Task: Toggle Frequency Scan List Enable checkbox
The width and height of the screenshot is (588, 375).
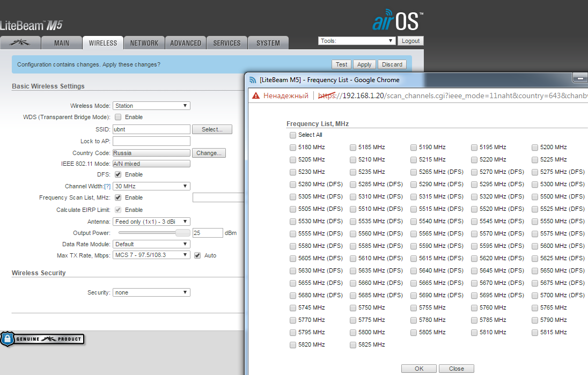Action: [x=118, y=197]
